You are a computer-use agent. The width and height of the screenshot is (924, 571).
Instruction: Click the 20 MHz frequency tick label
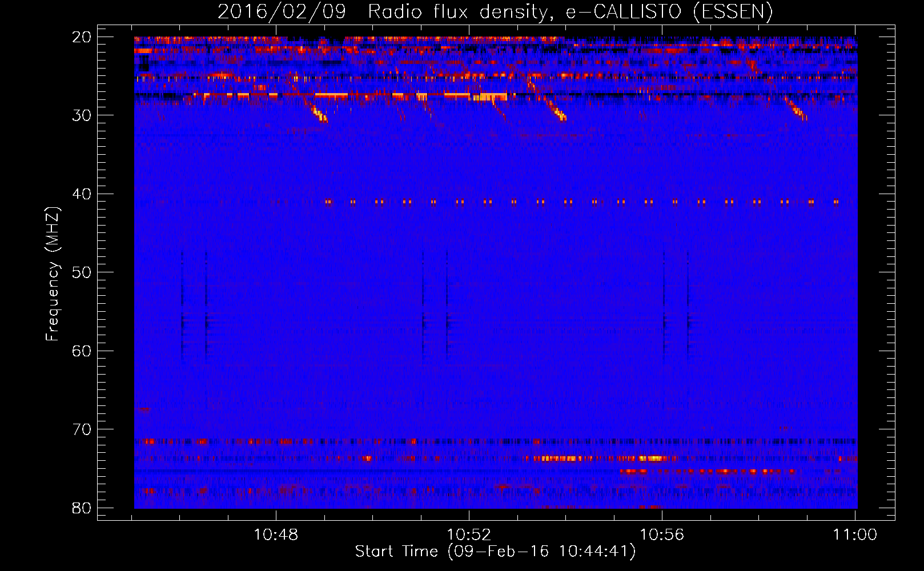pyautogui.click(x=82, y=37)
